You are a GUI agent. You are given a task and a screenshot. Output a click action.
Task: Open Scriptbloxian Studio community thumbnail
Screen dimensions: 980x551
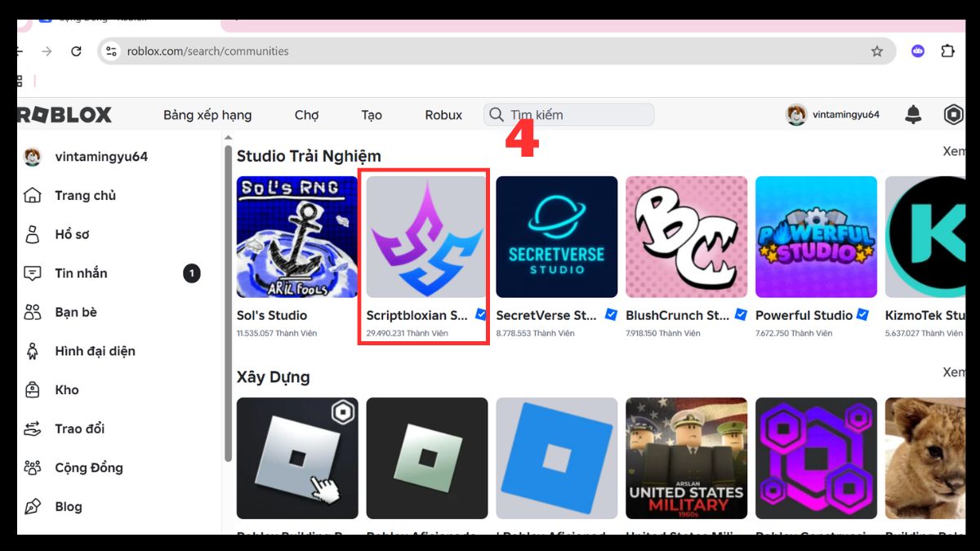pos(427,237)
